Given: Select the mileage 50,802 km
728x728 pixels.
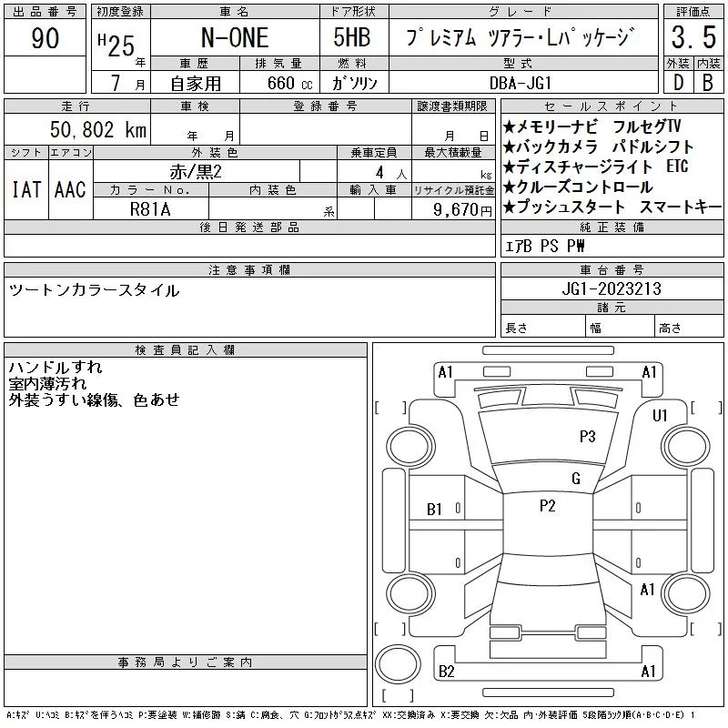Looking at the screenshot, I should click(98, 129).
